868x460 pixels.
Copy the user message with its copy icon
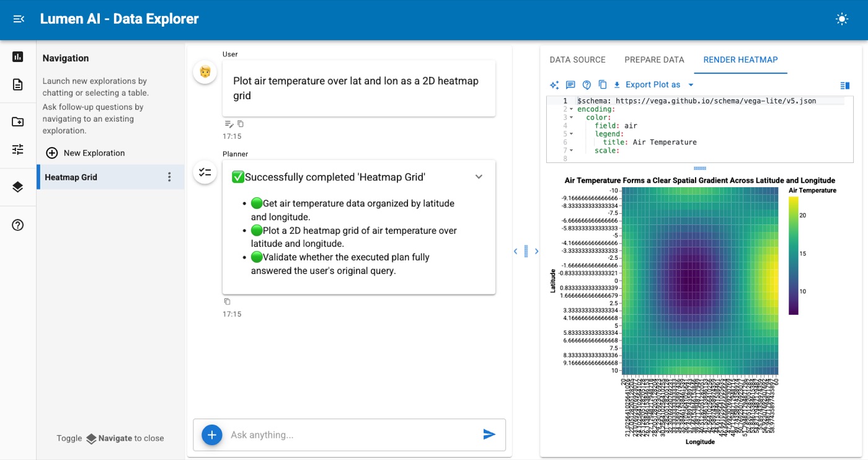pyautogui.click(x=241, y=124)
